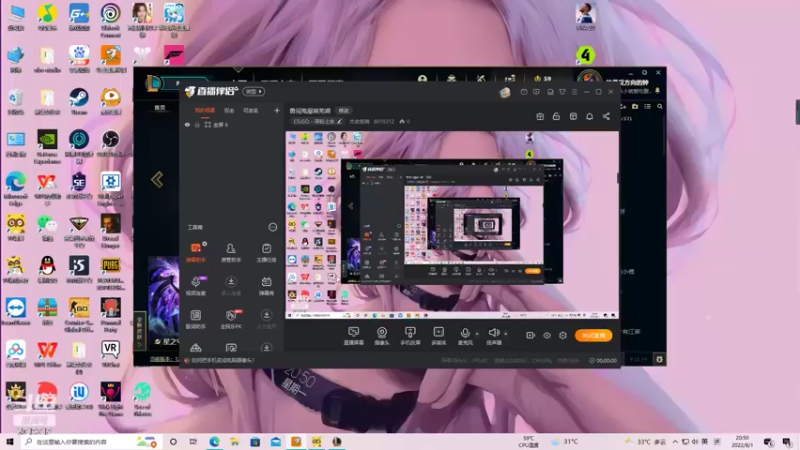Open screen capture source in streaming toolbar
Image resolution: width=800 pixels, height=450 pixels.
(354, 336)
